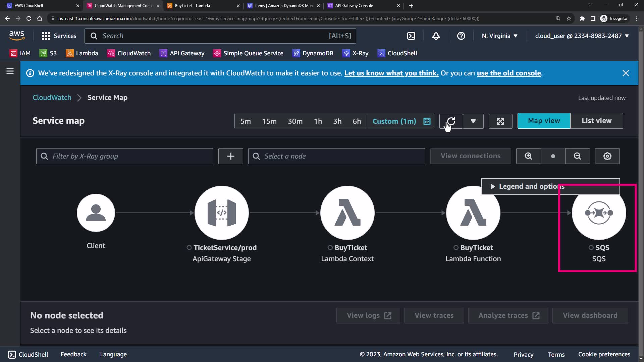Screen dimensions: 644x362
Task: Select BuyTicket Lambda Context radio button
Action: [330, 248]
